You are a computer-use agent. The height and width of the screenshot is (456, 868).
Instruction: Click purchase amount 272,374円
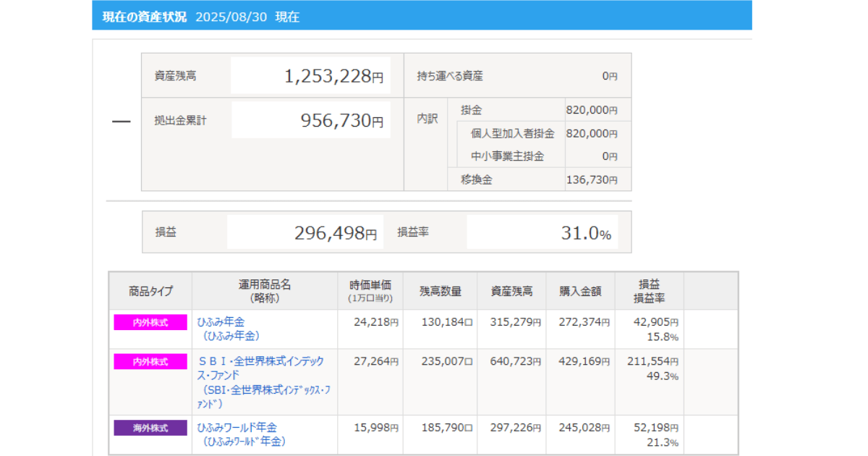(584, 322)
